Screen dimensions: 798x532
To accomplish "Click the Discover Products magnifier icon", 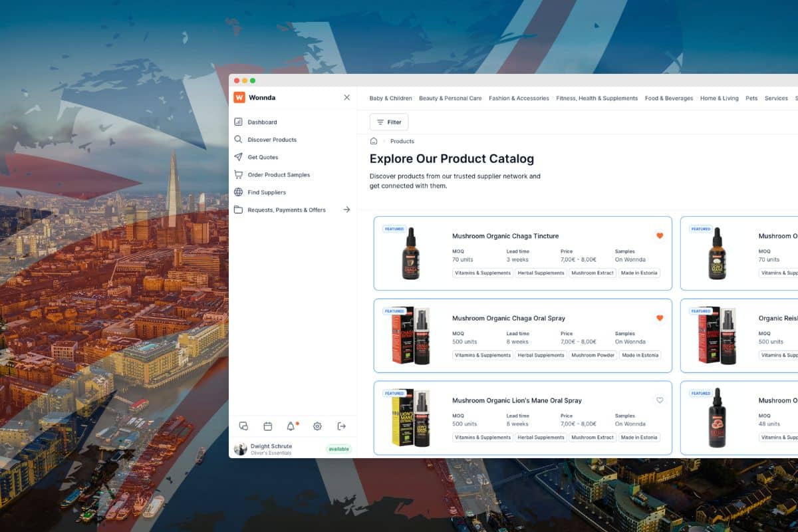I will point(238,140).
